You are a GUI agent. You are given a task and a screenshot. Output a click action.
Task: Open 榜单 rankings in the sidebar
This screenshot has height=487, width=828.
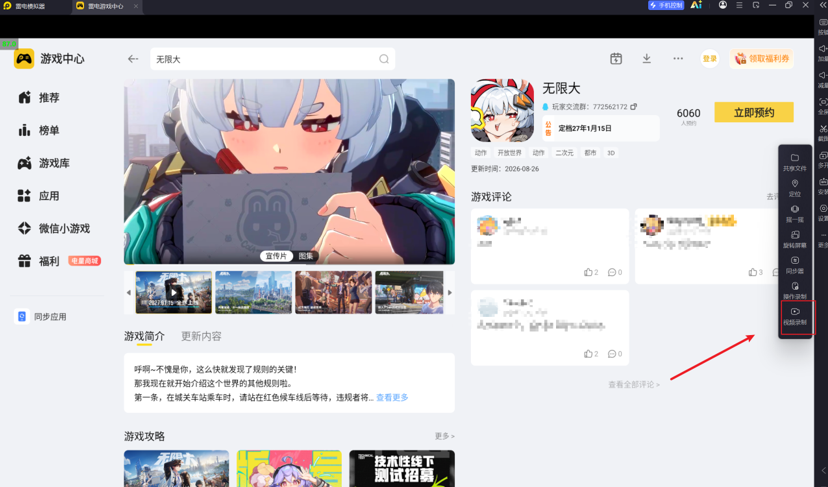40,130
